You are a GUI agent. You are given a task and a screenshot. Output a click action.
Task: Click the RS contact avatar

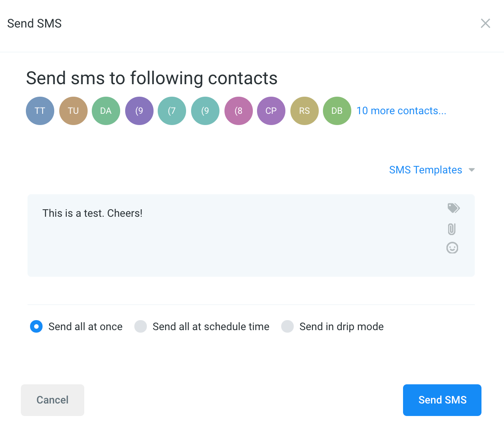(305, 111)
